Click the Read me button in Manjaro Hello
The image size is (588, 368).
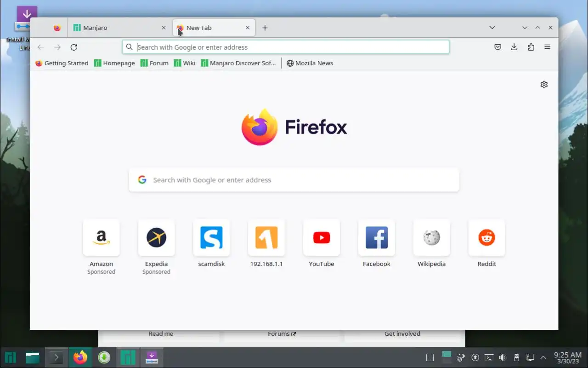tap(161, 334)
